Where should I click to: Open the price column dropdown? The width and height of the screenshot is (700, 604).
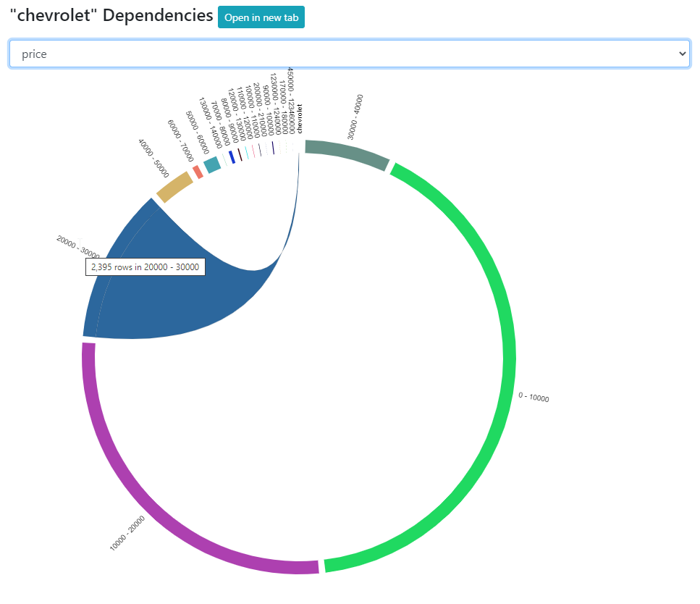tap(349, 54)
